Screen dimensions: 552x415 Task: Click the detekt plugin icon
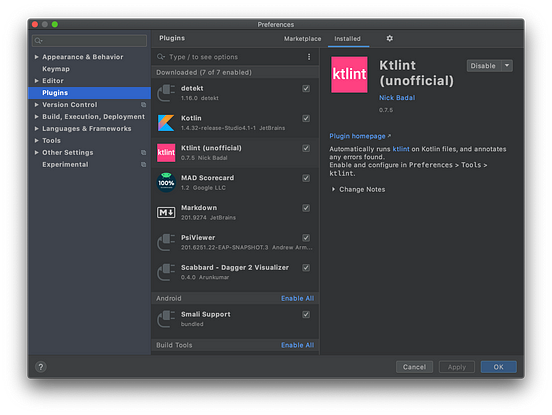click(166, 93)
